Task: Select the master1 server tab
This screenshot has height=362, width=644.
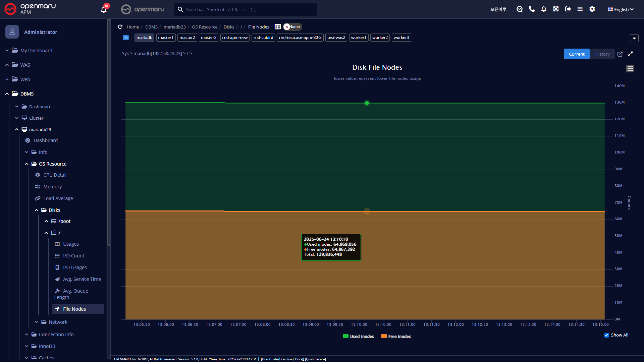Action: [x=166, y=38]
